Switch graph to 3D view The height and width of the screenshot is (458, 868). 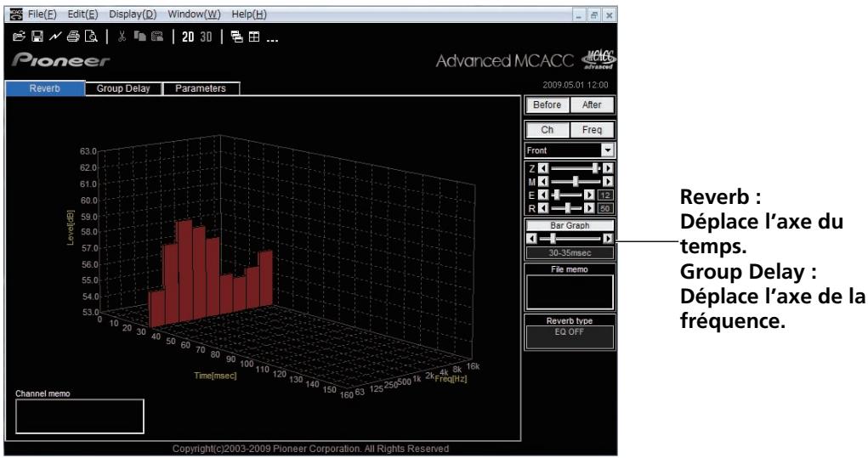pyautogui.click(x=206, y=37)
